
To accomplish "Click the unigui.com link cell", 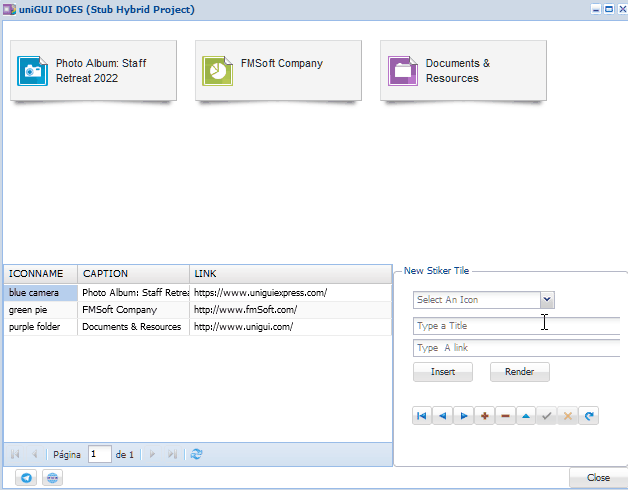I will (x=291, y=327).
